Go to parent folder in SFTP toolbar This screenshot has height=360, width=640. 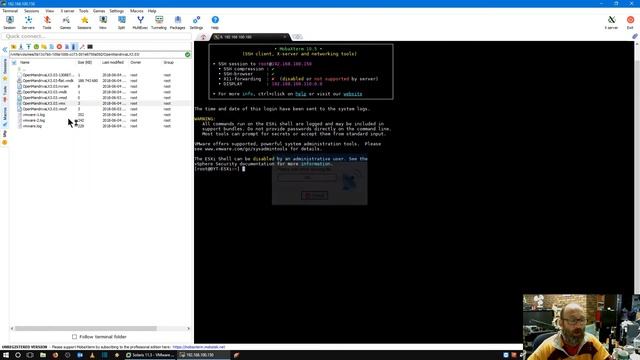pyautogui.click(x=13, y=47)
